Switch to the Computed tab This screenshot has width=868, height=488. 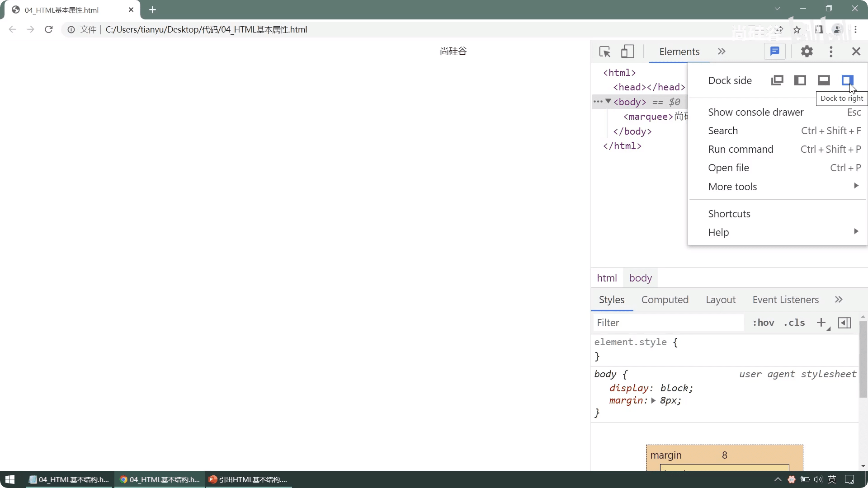(665, 300)
